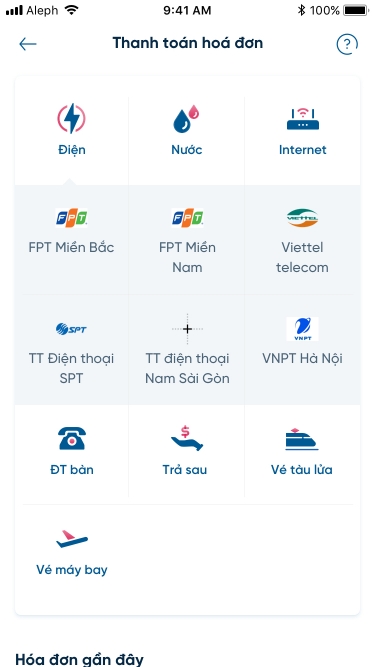Image resolution: width=375 pixels, height=667 pixels.
Task: Choose the Nước water drop icon
Action: (x=186, y=119)
